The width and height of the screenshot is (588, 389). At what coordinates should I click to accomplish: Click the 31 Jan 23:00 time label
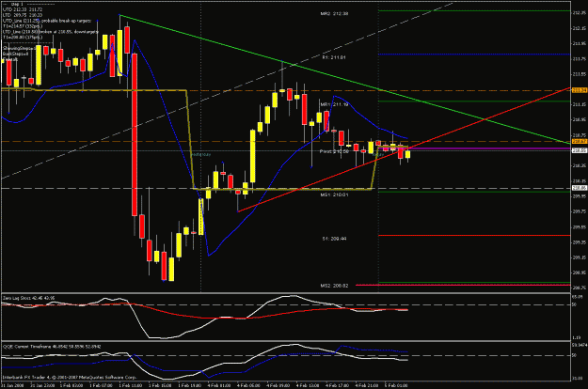[x=42, y=385]
